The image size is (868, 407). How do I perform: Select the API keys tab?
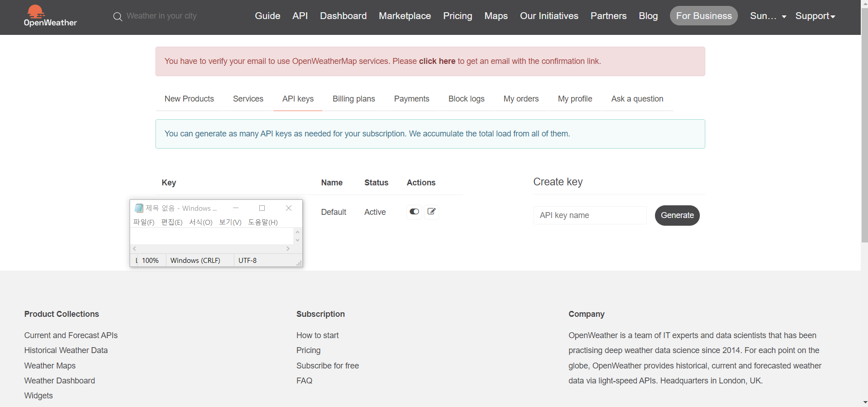tap(298, 99)
